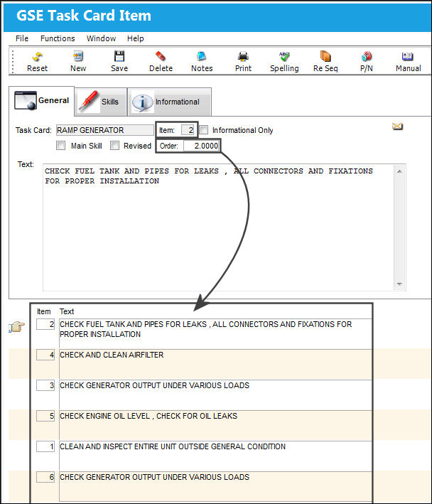
Task: Select item 6 CHECK GENERATOR OUTPUT row
Action: pyautogui.click(x=215, y=487)
